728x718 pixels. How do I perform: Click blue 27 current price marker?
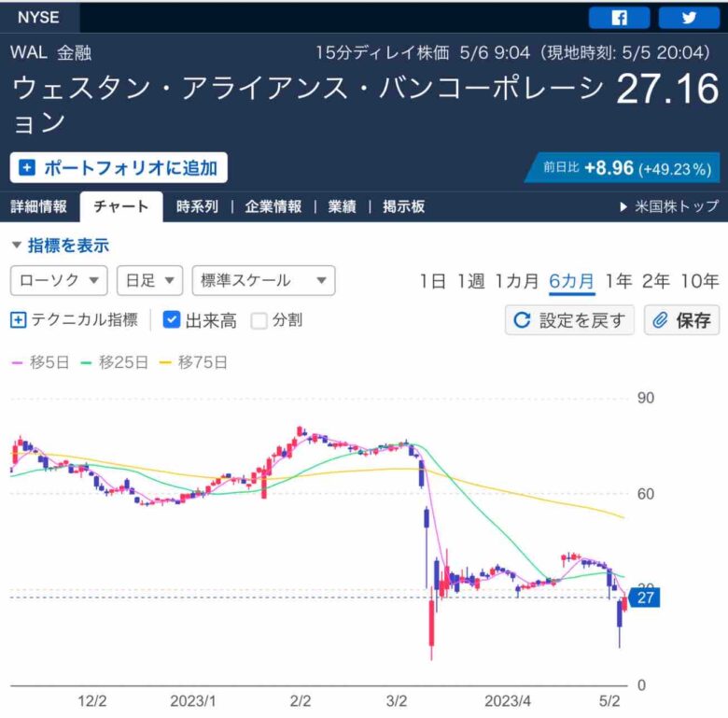click(644, 598)
